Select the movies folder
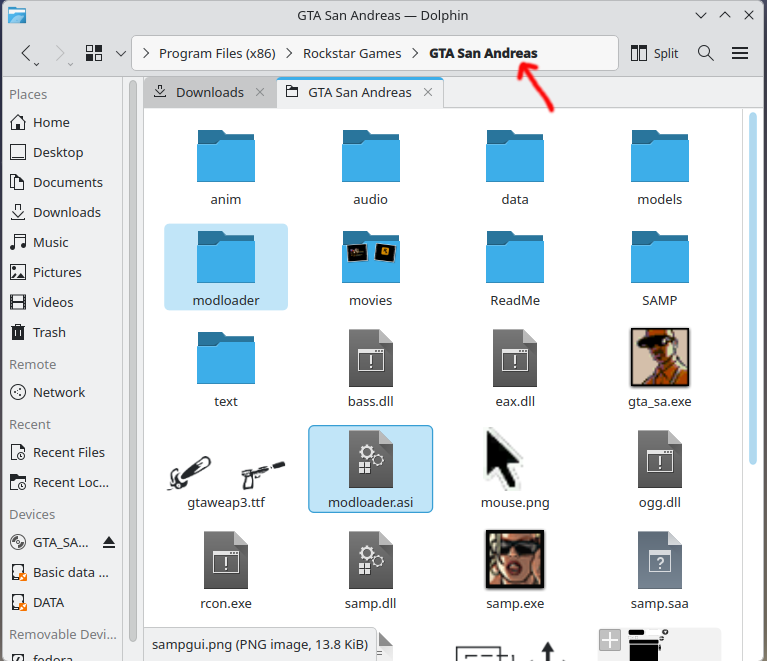This screenshot has height=661, width=767. click(x=370, y=268)
